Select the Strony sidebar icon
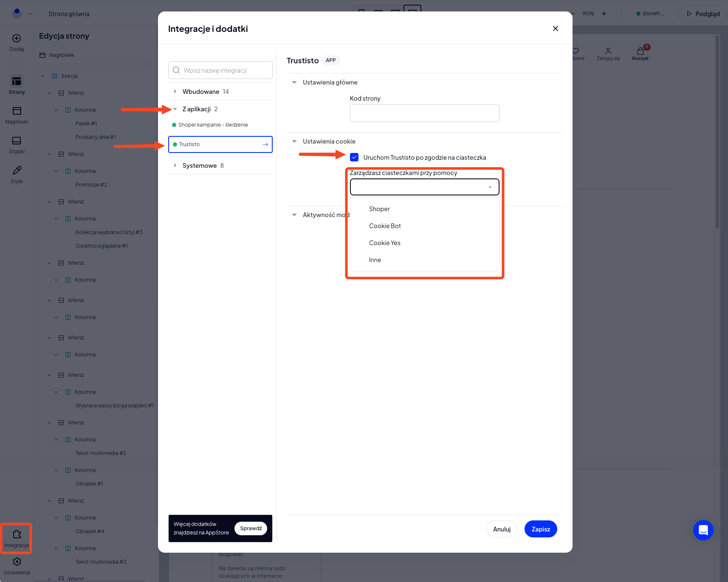 point(17,81)
